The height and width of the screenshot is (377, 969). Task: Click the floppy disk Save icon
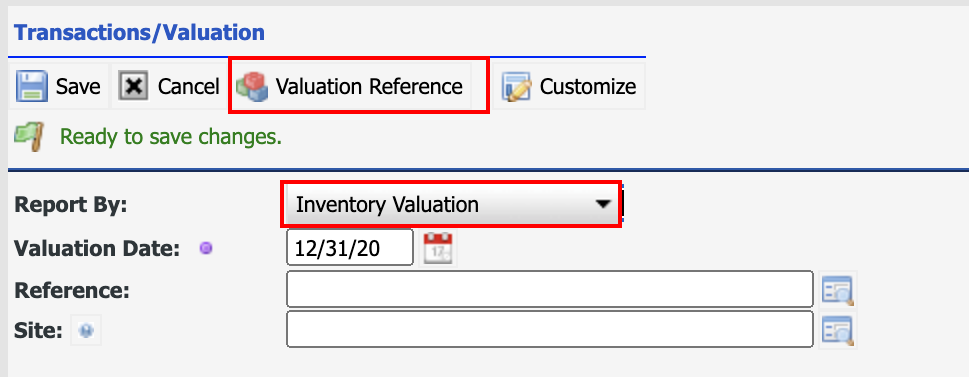[31, 86]
